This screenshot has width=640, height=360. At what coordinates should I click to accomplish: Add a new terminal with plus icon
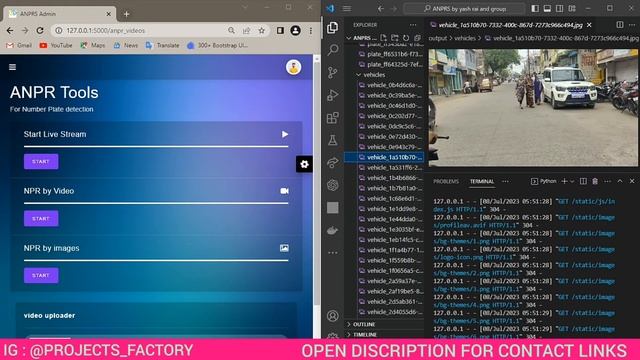coord(564,181)
